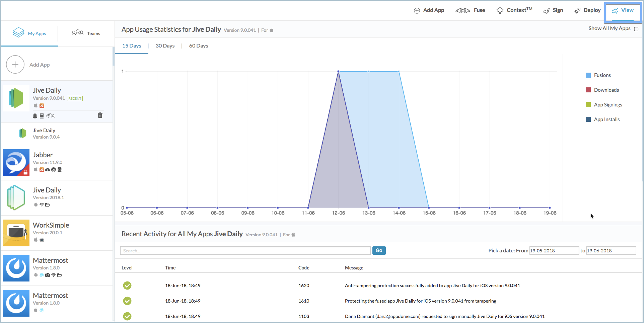Delete Jive Daily 9.0.041 using trash icon

pos(100,115)
